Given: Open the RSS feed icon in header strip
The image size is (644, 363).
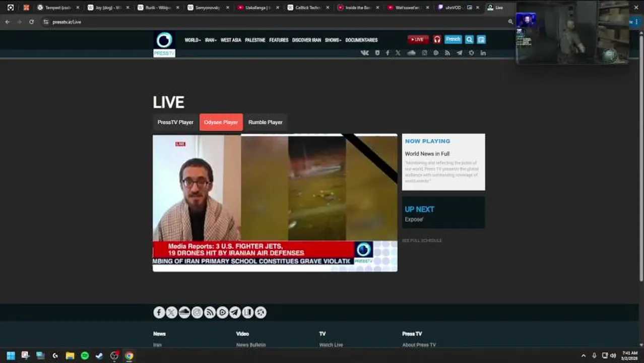Looking at the screenshot, I should coord(447,53).
